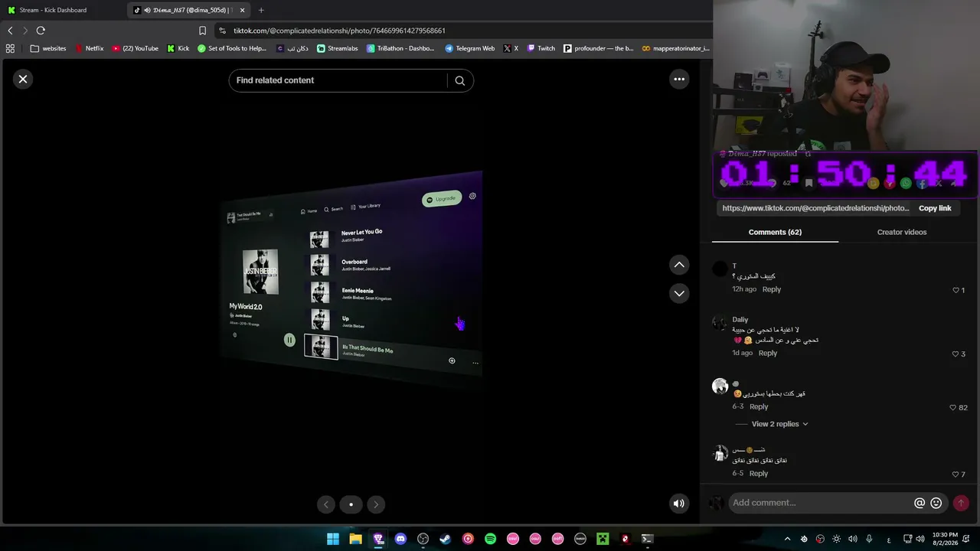Image resolution: width=980 pixels, height=551 pixels.
Task: Like Daliy's comment with heart
Action: click(955, 354)
